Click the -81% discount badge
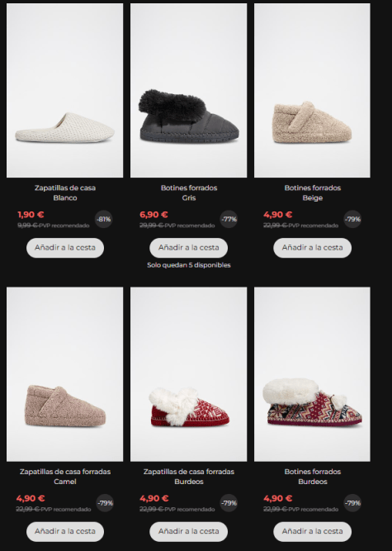Viewport: 392px width, 551px height. (x=103, y=219)
